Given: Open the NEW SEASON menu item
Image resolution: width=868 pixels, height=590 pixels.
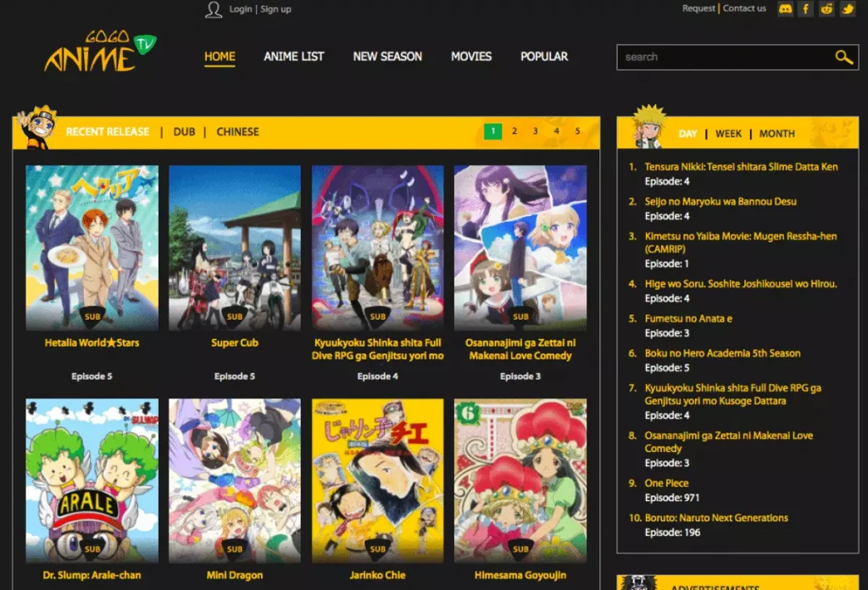Looking at the screenshot, I should point(387,56).
